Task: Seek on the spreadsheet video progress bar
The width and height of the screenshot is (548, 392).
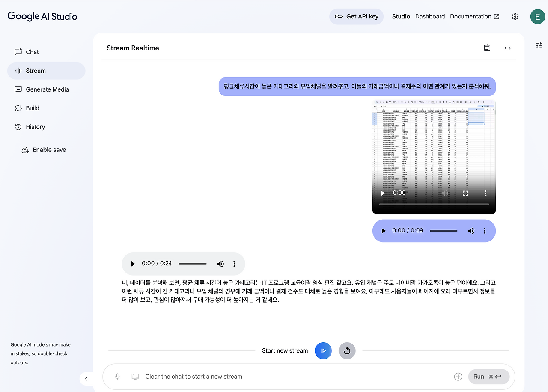Action: pyautogui.click(x=434, y=205)
